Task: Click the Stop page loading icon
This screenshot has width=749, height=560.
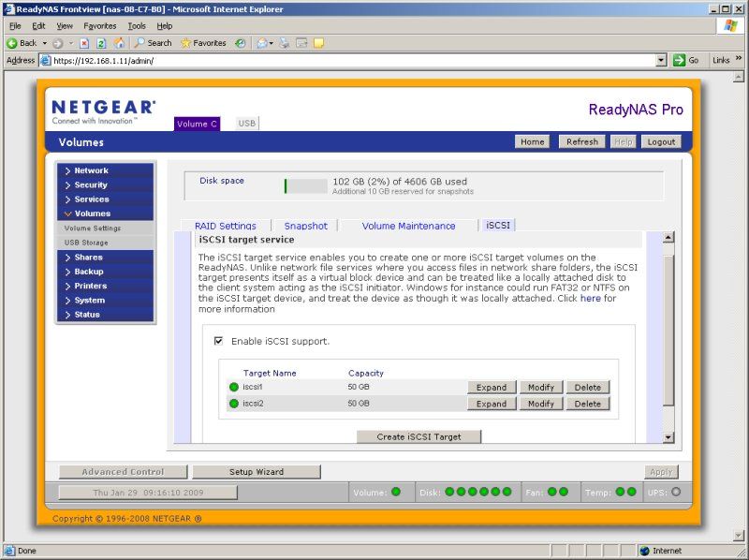Action: [x=84, y=43]
